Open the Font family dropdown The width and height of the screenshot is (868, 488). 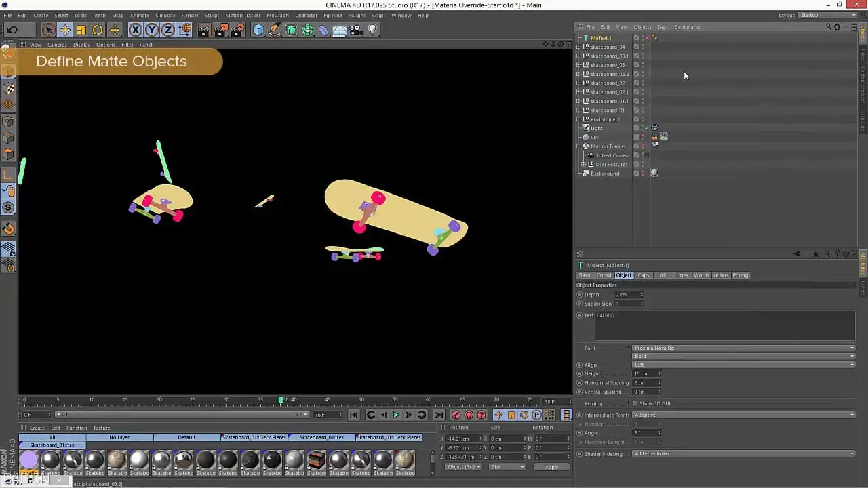pyautogui.click(x=743, y=348)
